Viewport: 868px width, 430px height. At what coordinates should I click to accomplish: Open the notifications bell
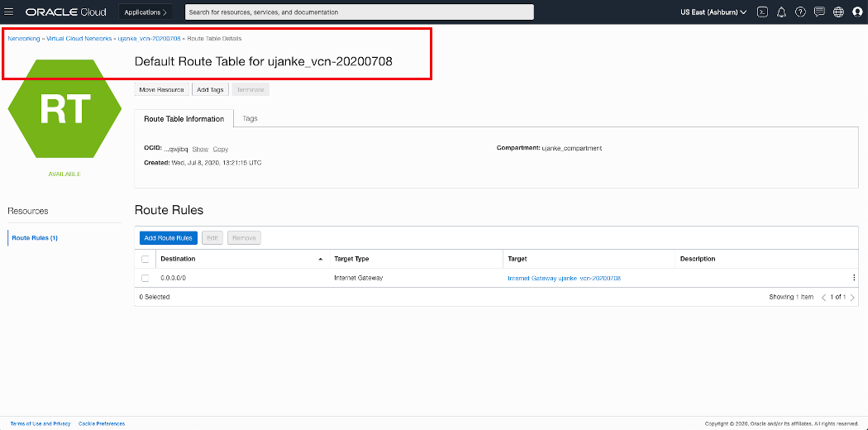point(781,12)
